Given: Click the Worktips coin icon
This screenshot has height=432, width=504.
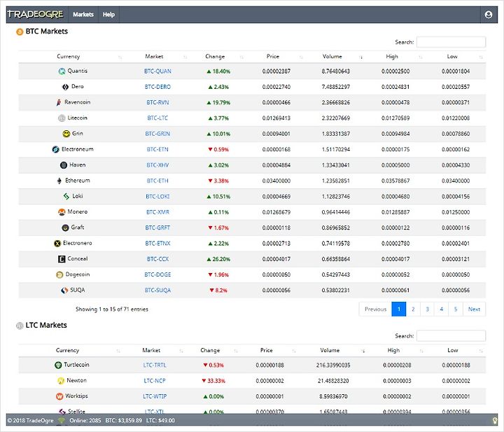Looking at the screenshot, I should [59, 397].
